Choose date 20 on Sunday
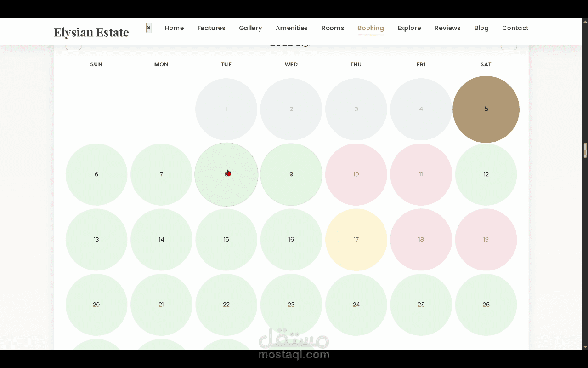 (x=96, y=305)
